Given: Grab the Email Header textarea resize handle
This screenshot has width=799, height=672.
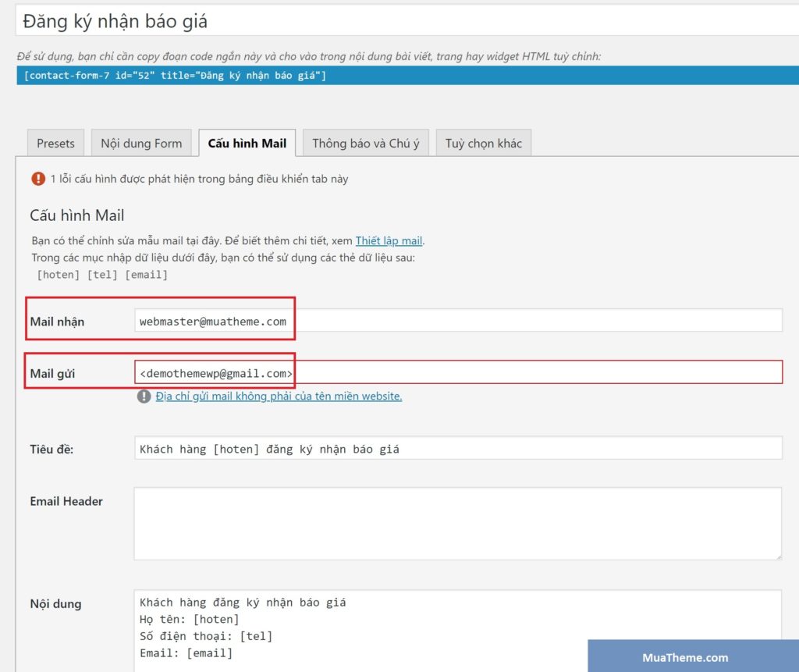Looking at the screenshot, I should click(x=777, y=556).
